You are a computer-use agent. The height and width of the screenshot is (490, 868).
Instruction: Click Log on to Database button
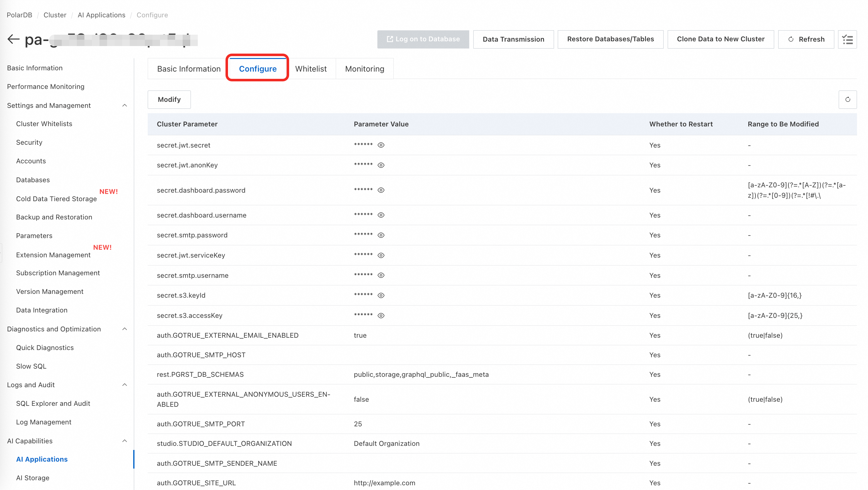coord(423,39)
